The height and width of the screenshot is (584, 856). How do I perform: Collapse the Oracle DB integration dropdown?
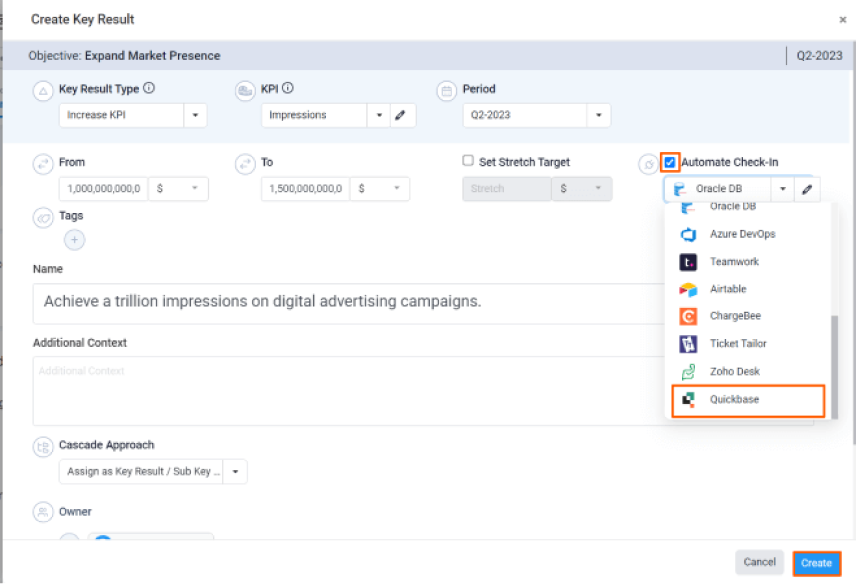coord(783,189)
